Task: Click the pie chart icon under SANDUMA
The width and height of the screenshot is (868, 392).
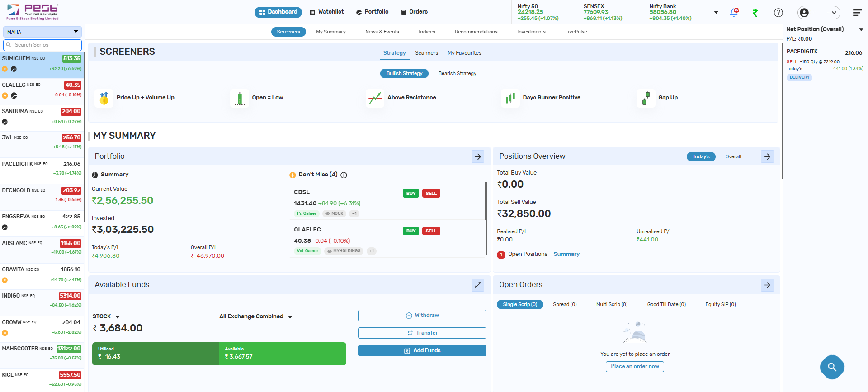Action: click(5, 122)
